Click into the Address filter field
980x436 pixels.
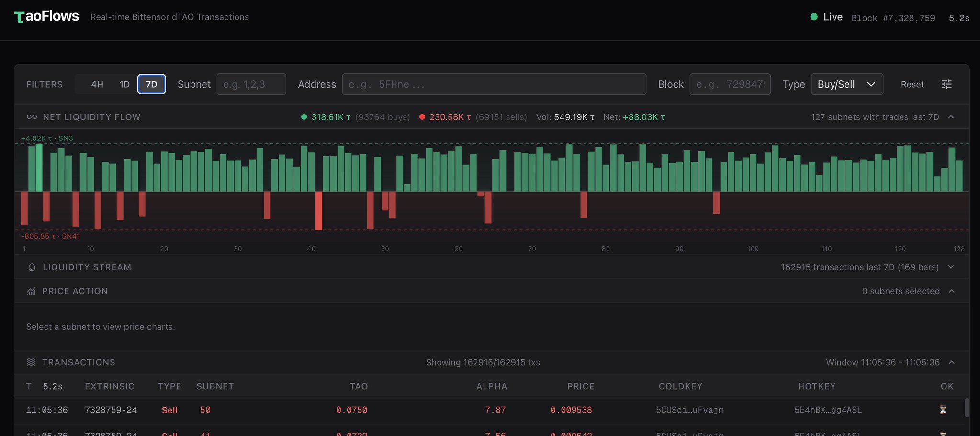(x=494, y=84)
